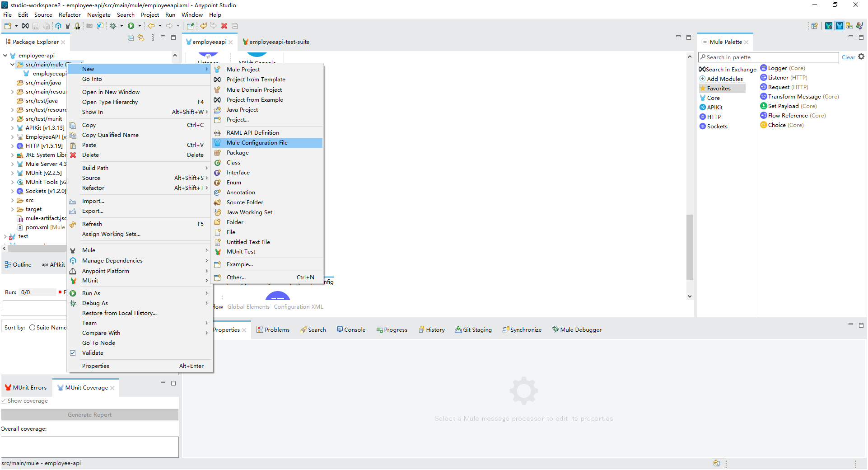Viewport: 868px width, 470px height.
Task: Open Mule Palette settings gear
Action: [861, 56]
